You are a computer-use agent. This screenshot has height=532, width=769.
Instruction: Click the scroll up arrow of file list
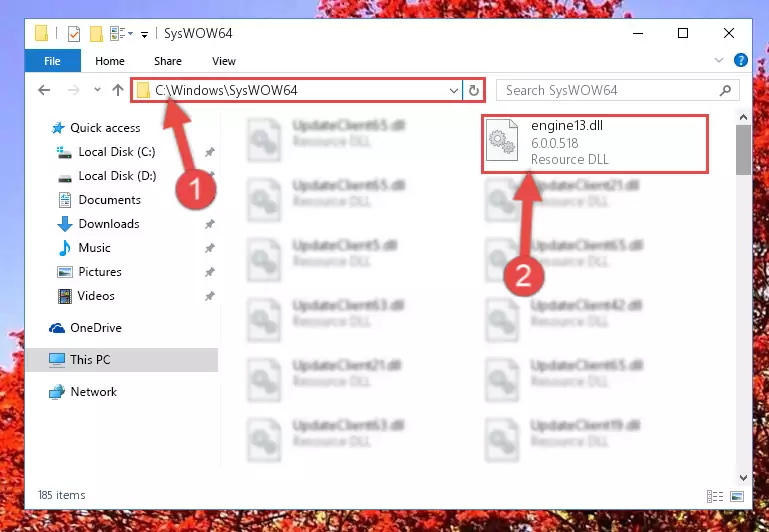pos(743,117)
